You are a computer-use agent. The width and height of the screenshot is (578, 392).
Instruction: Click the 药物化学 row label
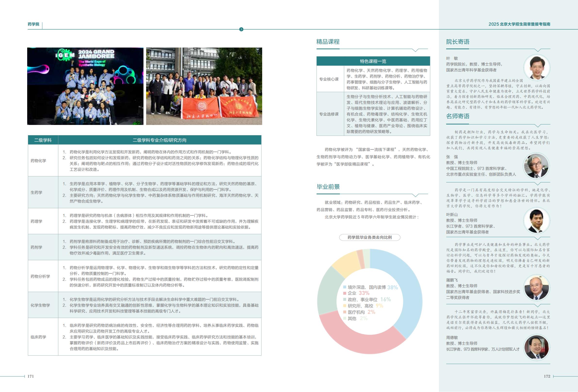(x=38, y=161)
